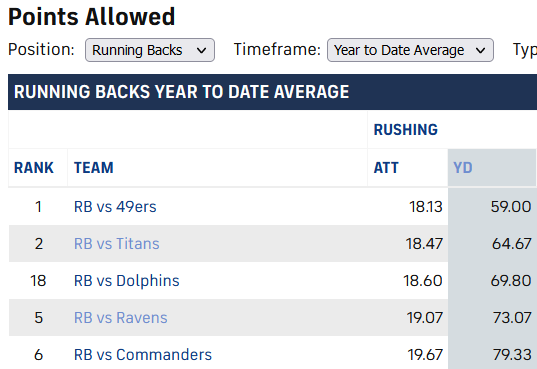Open the RB vs Ravens link

coord(121,318)
